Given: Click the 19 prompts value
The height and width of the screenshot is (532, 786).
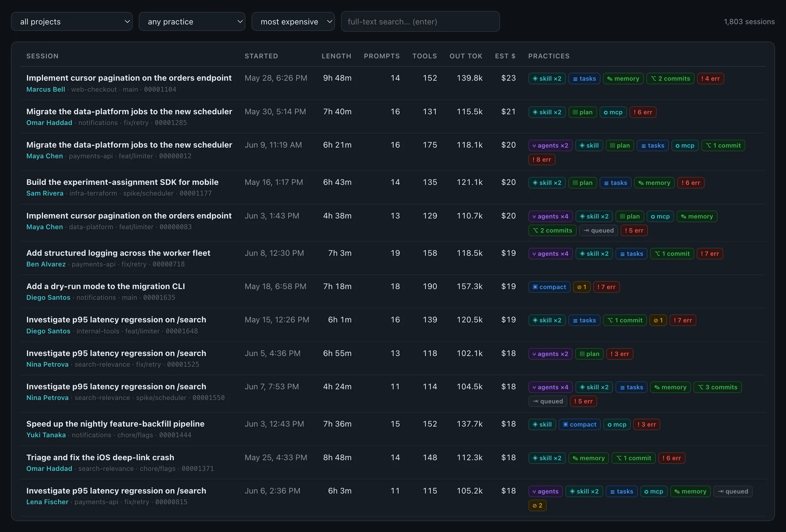Looking at the screenshot, I should (x=395, y=253).
